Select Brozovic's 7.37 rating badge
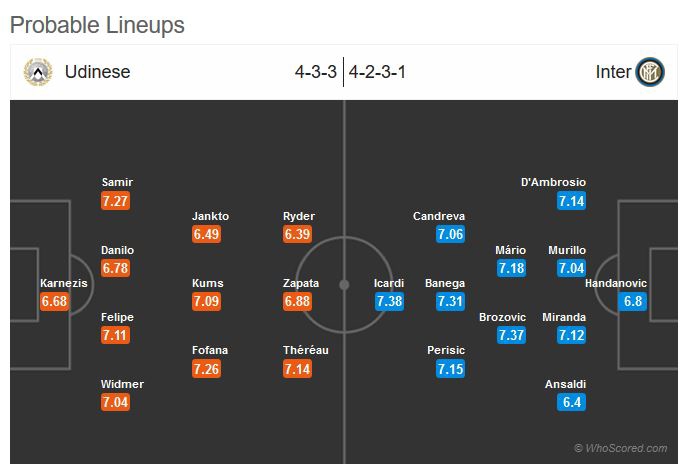The image size is (681, 464). 511,335
